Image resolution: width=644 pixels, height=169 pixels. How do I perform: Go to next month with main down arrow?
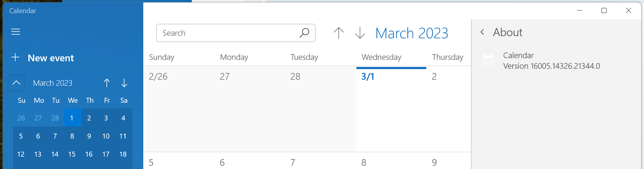coord(360,33)
